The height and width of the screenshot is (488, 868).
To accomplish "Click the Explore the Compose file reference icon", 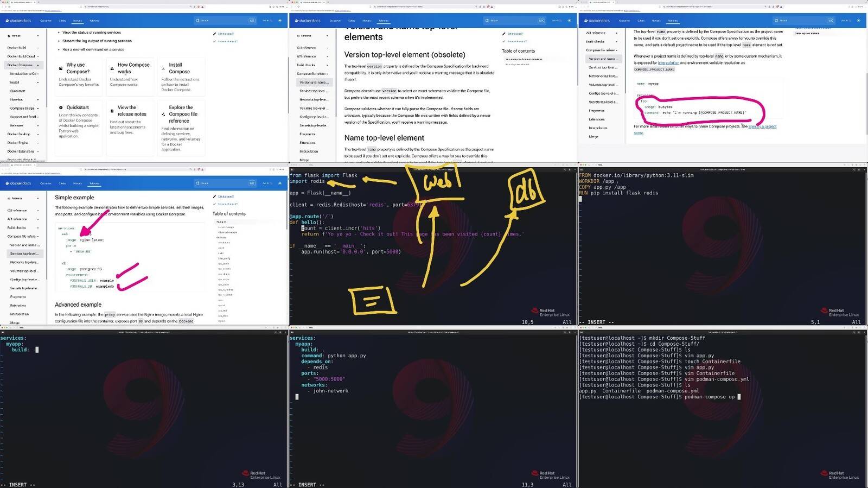I will pyautogui.click(x=163, y=114).
